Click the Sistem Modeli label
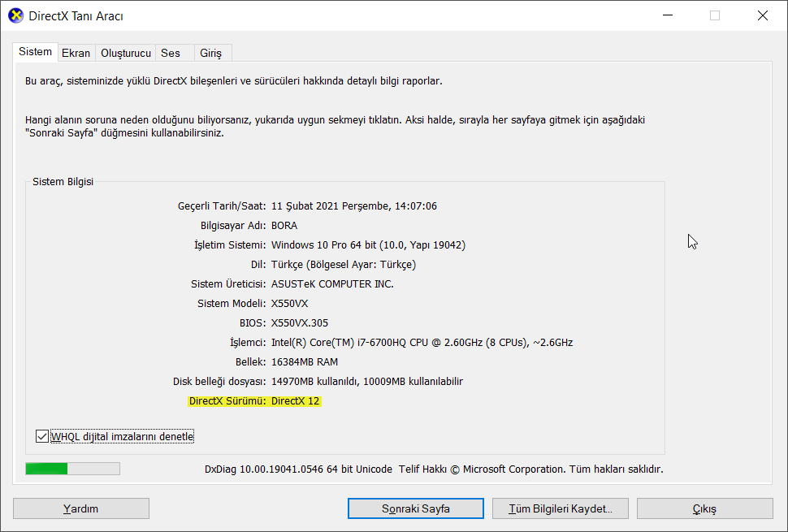 [x=232, y=304]
